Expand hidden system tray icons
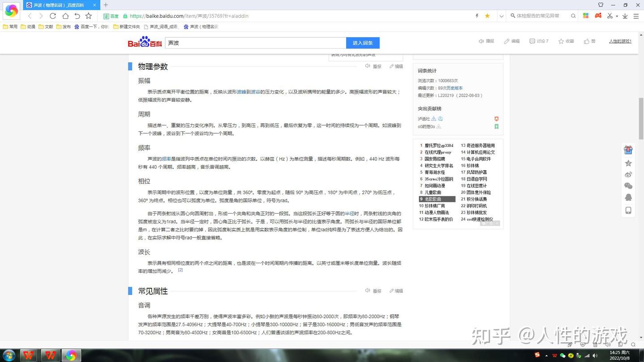 coord(547,355)
